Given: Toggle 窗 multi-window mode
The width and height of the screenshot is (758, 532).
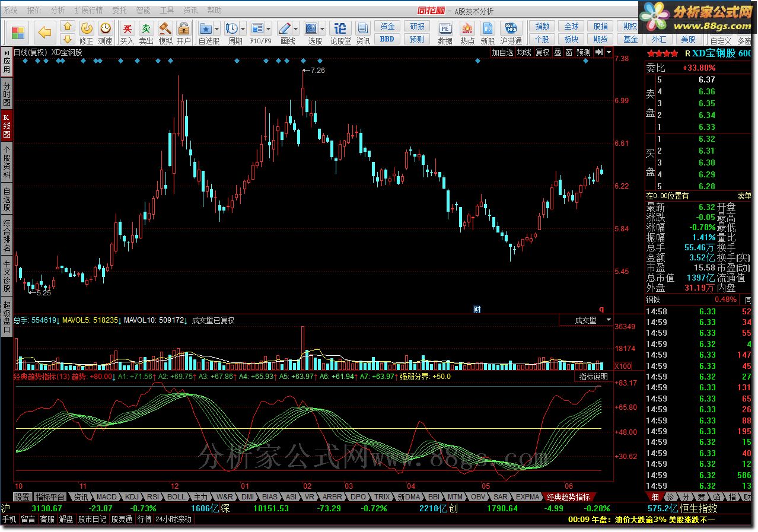Looking at the screenshot, I should (x=569, y=52).
